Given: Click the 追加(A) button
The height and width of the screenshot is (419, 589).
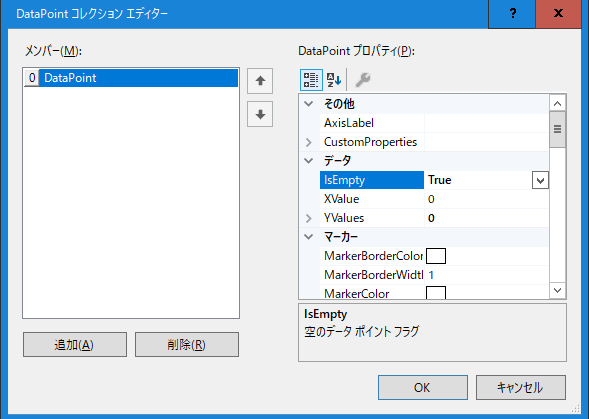Looking at the screenshot, I should [x=75, y=344].
